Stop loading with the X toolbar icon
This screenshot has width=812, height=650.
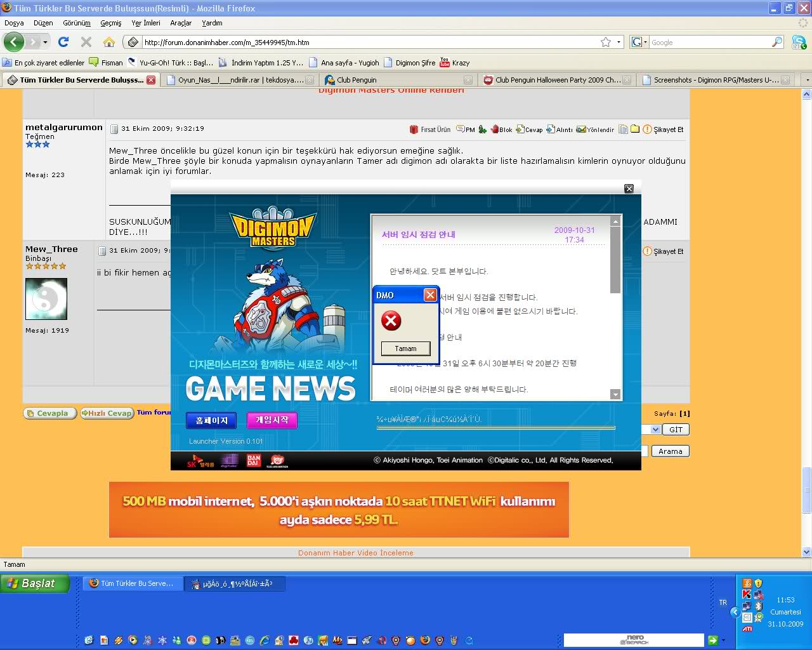(86, 42)
